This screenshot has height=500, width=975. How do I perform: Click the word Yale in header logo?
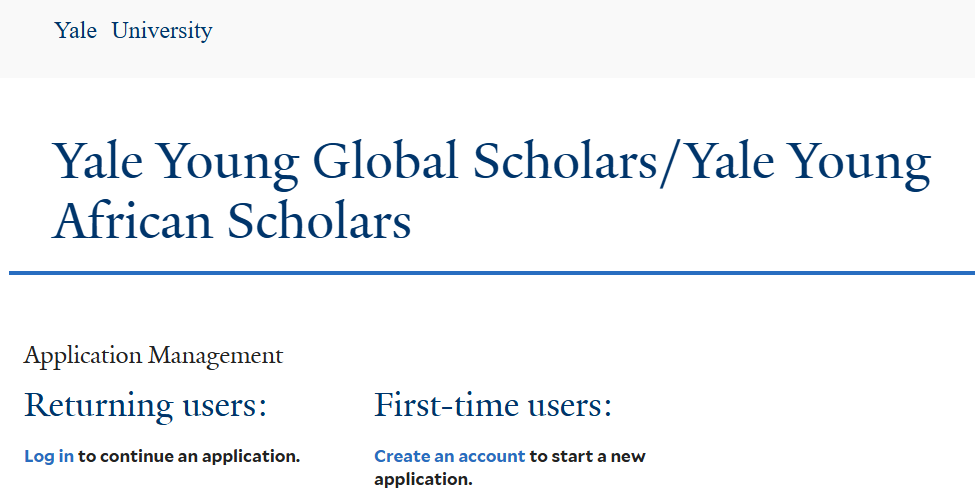point(76,31)
